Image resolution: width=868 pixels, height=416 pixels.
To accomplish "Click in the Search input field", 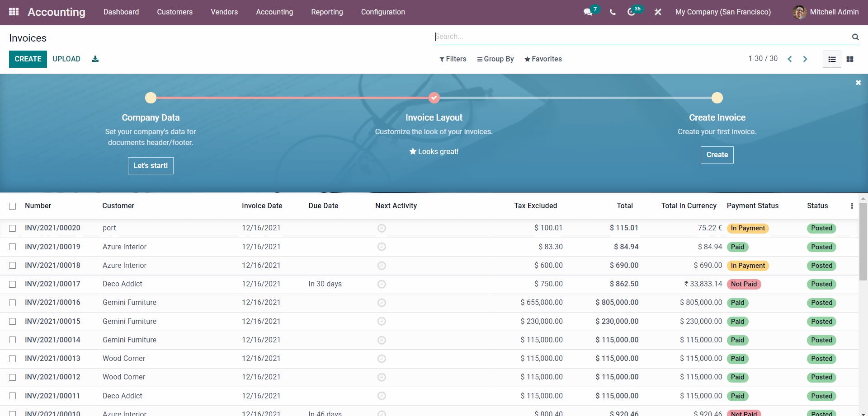I will point(642,37).
